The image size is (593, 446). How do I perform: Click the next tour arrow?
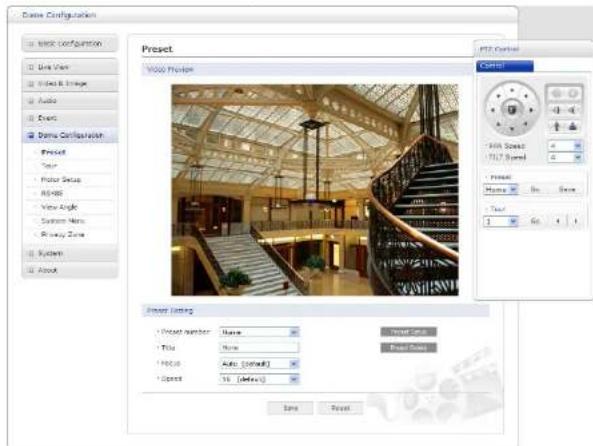click(x=576, y=221)
